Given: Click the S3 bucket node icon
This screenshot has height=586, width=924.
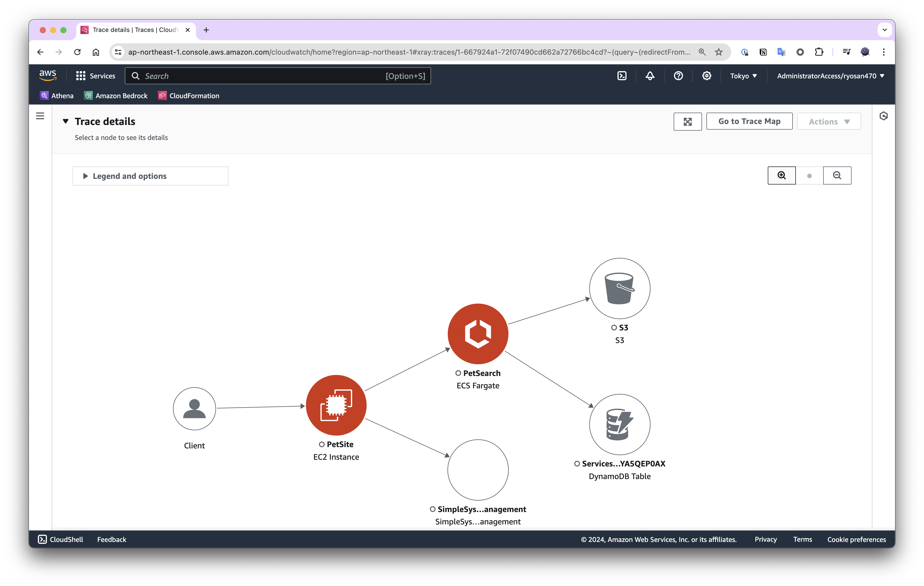Looking at the screenshot, I should (x=619, y=288).
